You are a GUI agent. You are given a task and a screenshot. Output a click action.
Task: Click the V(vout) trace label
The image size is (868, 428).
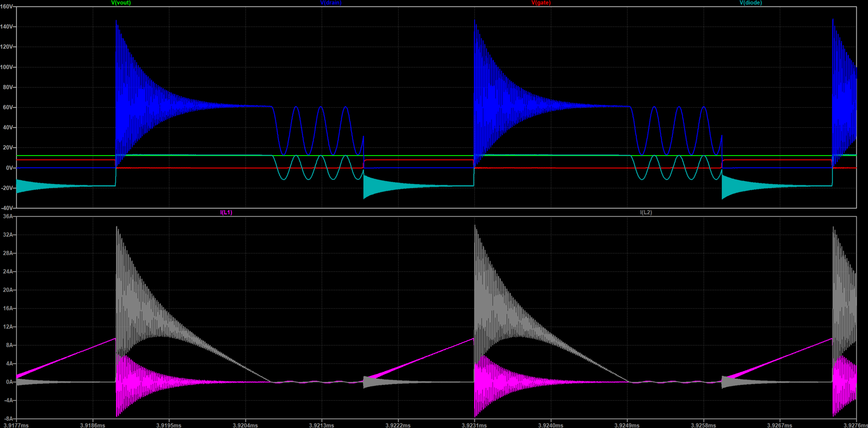point(121,3)
